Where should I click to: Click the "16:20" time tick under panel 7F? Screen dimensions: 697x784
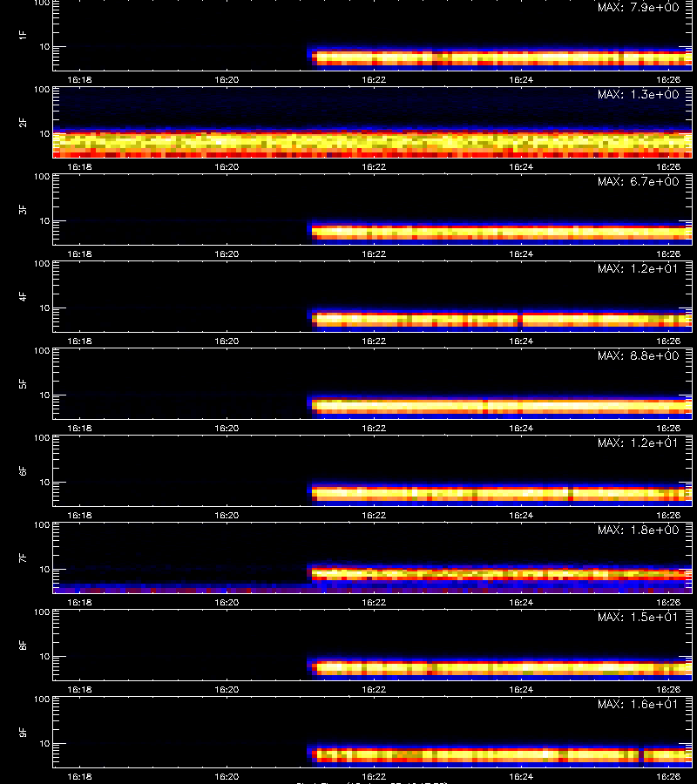227,602
